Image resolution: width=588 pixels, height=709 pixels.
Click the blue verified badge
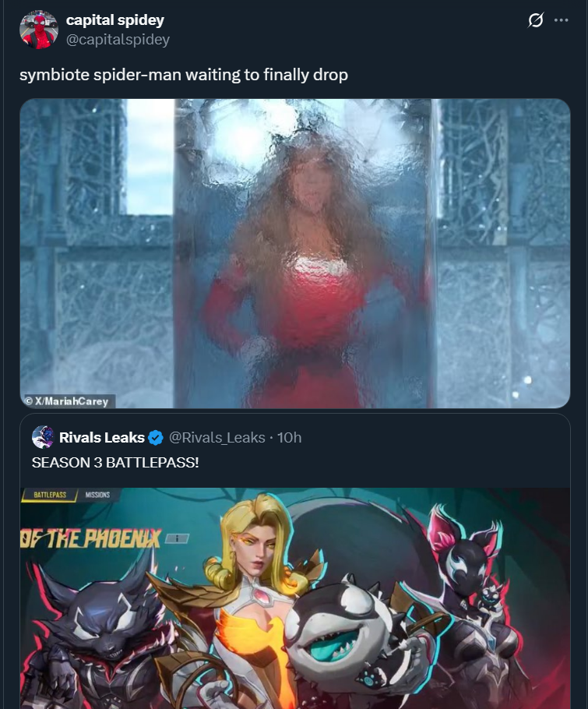pos(156,438)
